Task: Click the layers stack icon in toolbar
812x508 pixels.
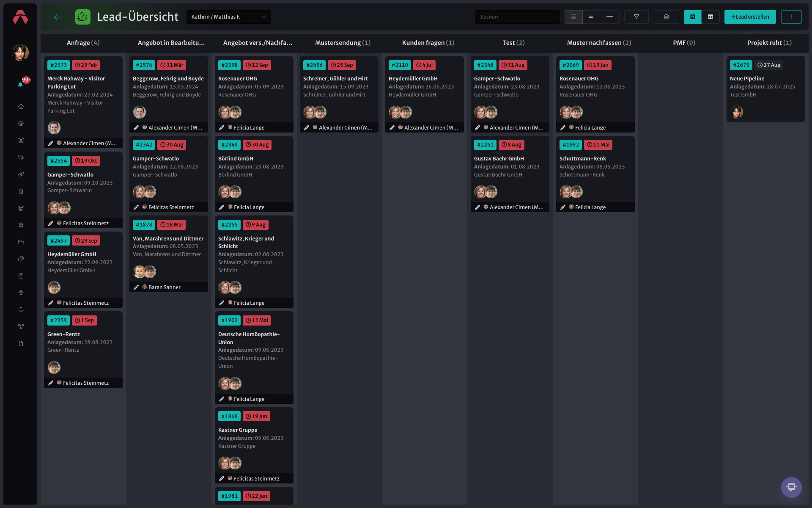Action: [666, 17]
